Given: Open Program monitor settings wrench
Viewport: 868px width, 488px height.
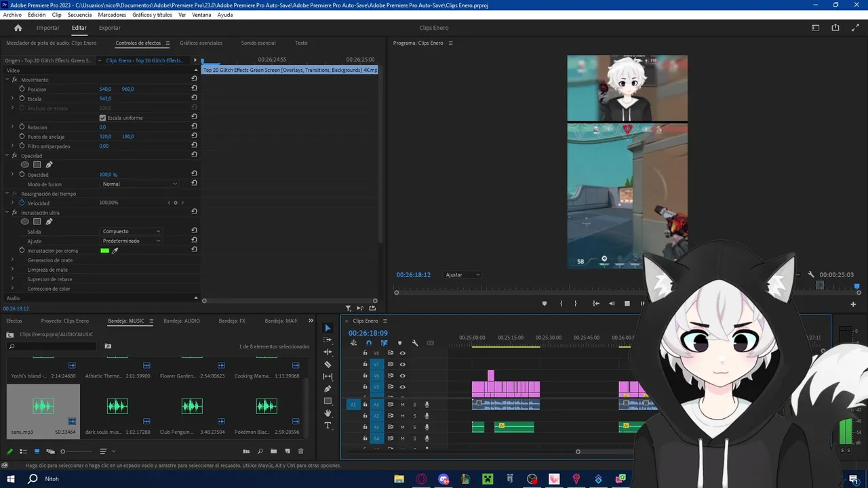Looking at the screenshot, I should [x=810, y=274].
